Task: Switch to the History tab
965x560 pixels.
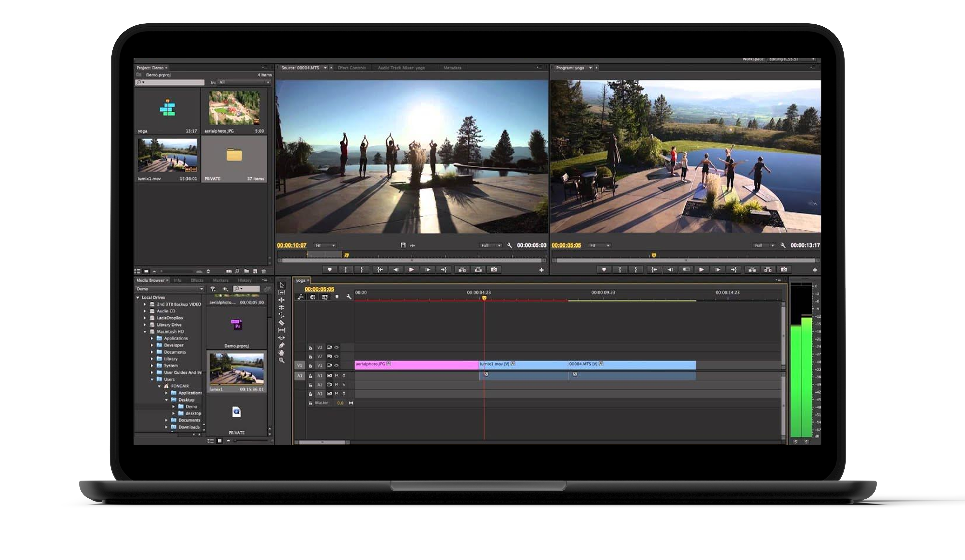Action: pos(245,280)
